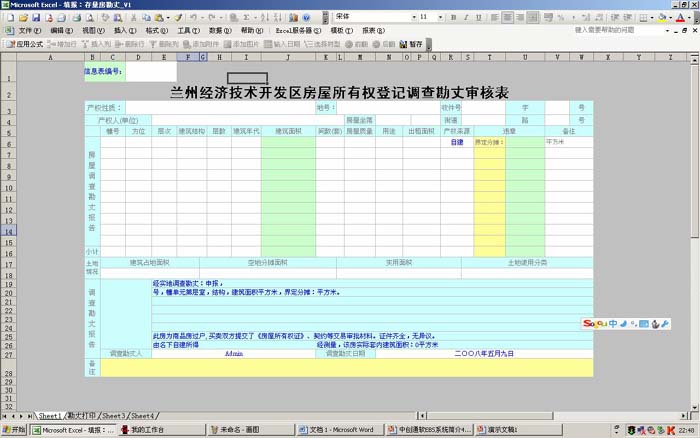Expand the font size dropdown showing 11
Image resolution: width=700 pixels, height=438 pixels.
(440, 18)
